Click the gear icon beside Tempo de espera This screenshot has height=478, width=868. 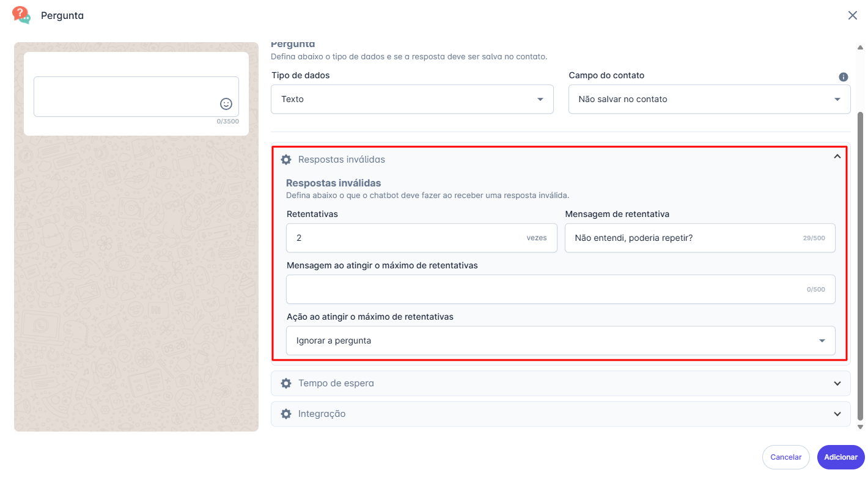286,383
